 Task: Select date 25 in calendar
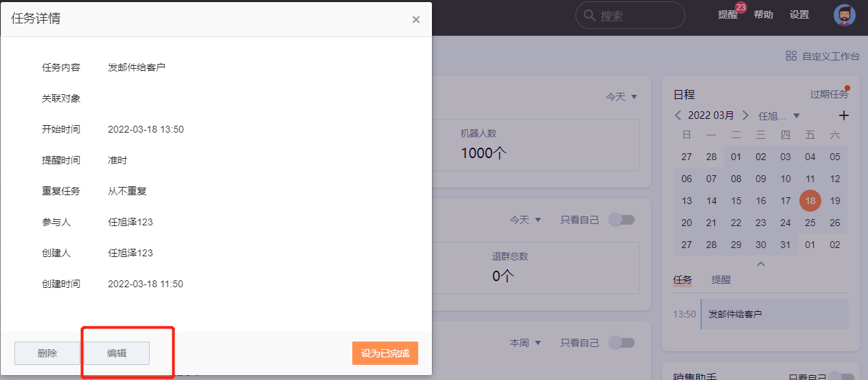[x=810, y=223]
